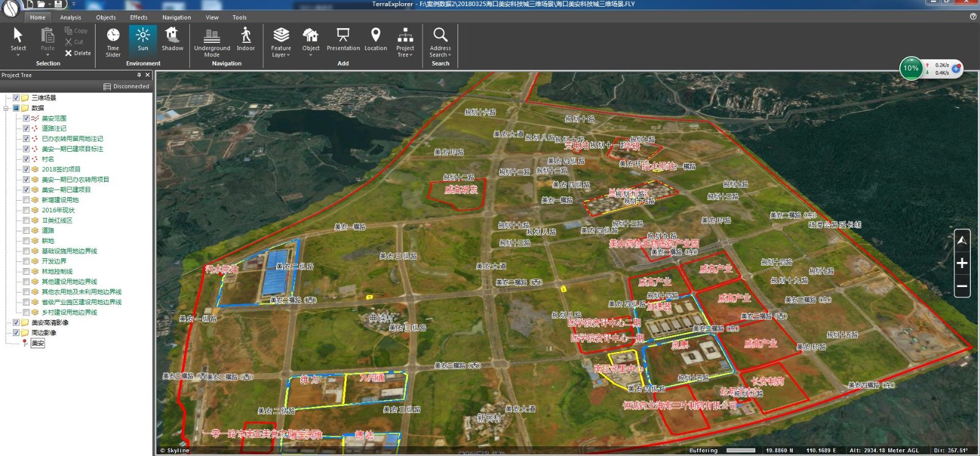Viewport: 980px width, 456px height.
Task: Close the Project Tree panel
Action: [148, 75]
